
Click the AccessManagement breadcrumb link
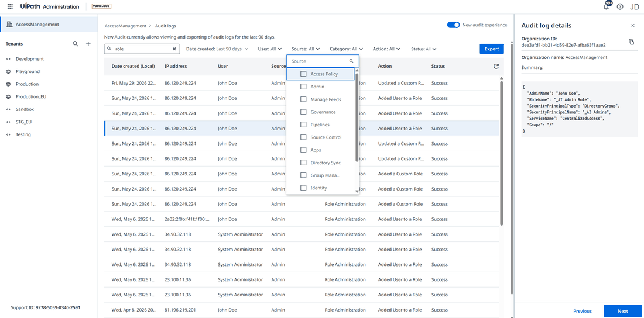(x=125, y=26)
